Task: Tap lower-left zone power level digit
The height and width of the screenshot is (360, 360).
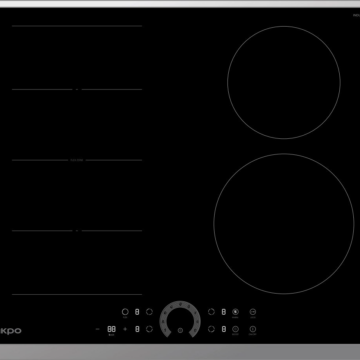Action: pyautogui.click(x=137, y=329)
